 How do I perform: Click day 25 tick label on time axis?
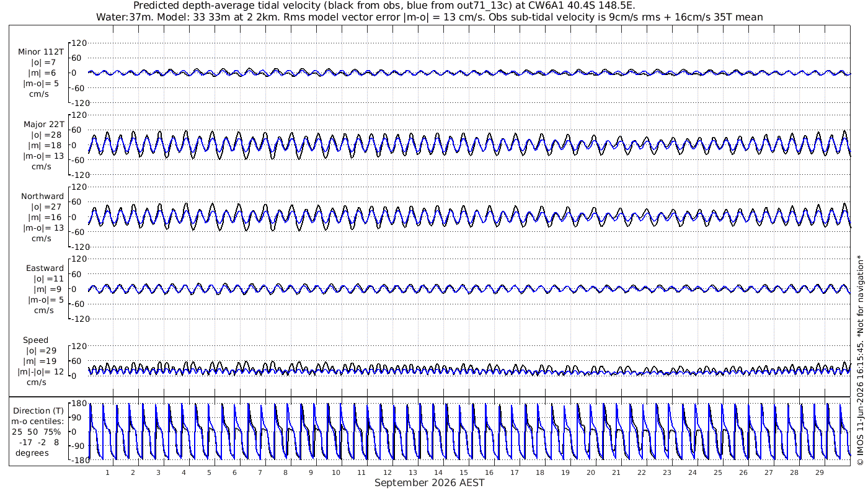pos(717,472)
